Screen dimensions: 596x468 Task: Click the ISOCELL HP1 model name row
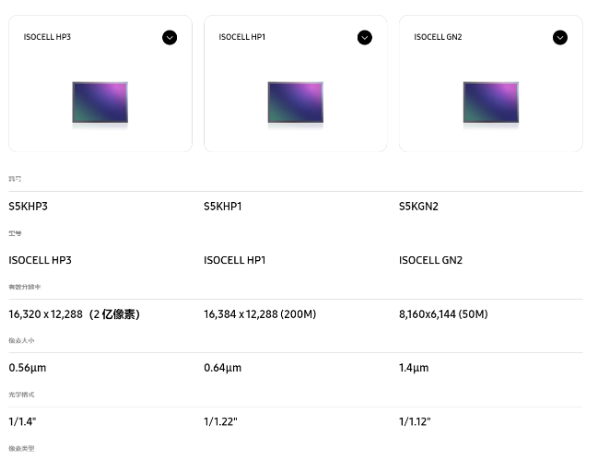(x=235, y=260)
